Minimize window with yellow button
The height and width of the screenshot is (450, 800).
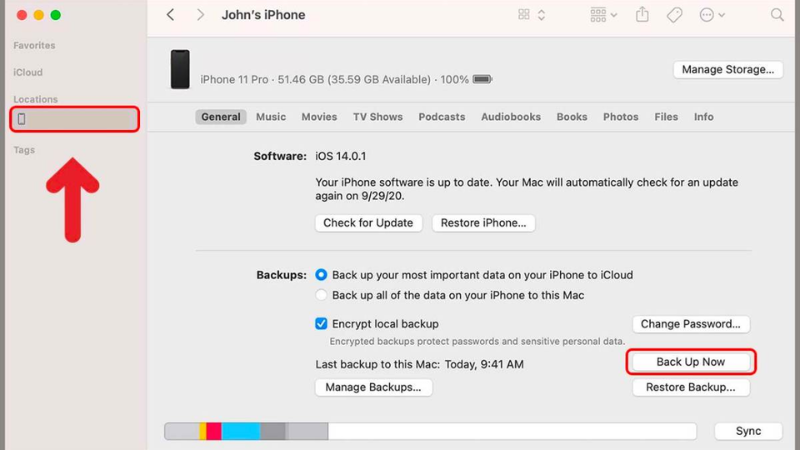coord(39,15)
